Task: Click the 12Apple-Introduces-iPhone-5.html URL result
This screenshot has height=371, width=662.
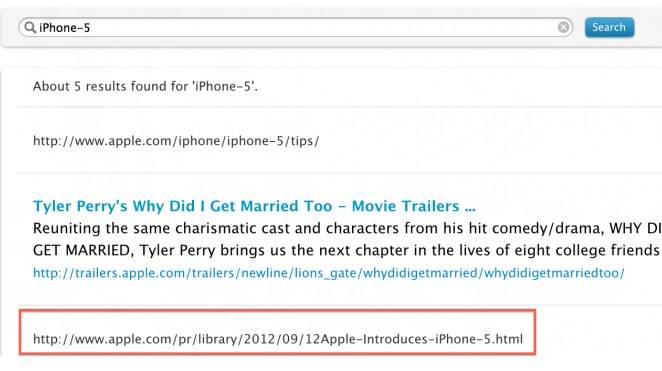Action: [278, 339]
